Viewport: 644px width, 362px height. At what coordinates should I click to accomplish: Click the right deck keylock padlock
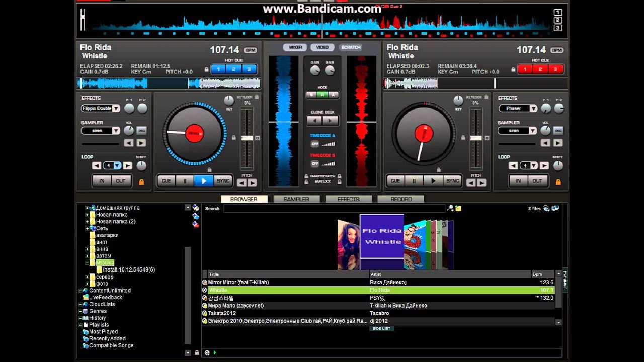[486, 97]
